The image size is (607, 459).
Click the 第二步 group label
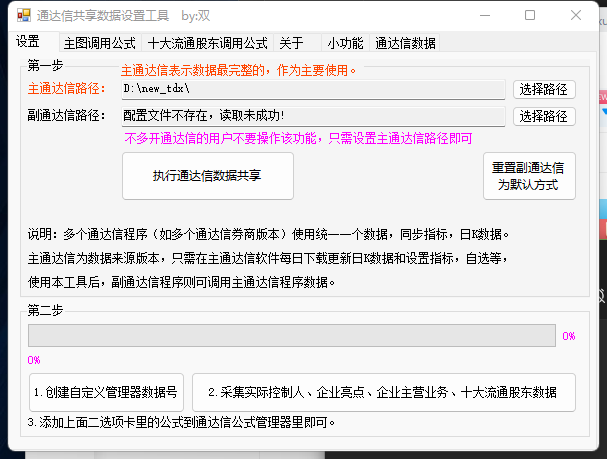coord(45,310)
